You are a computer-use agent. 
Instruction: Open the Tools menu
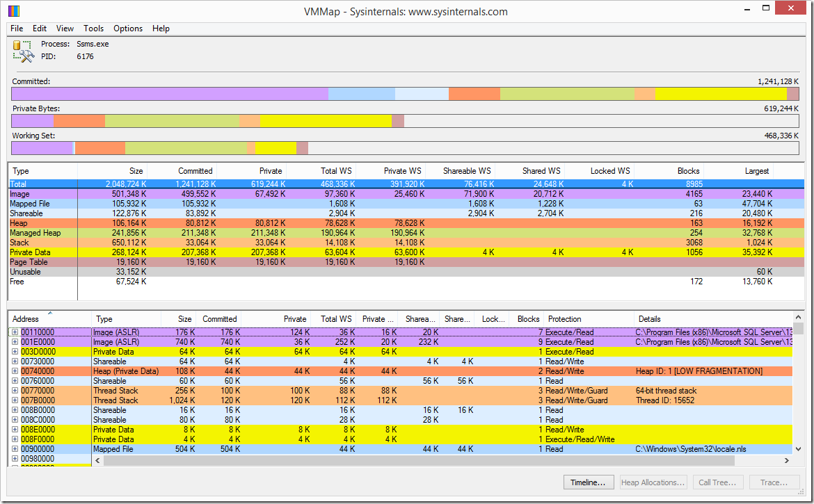point(93,29)
